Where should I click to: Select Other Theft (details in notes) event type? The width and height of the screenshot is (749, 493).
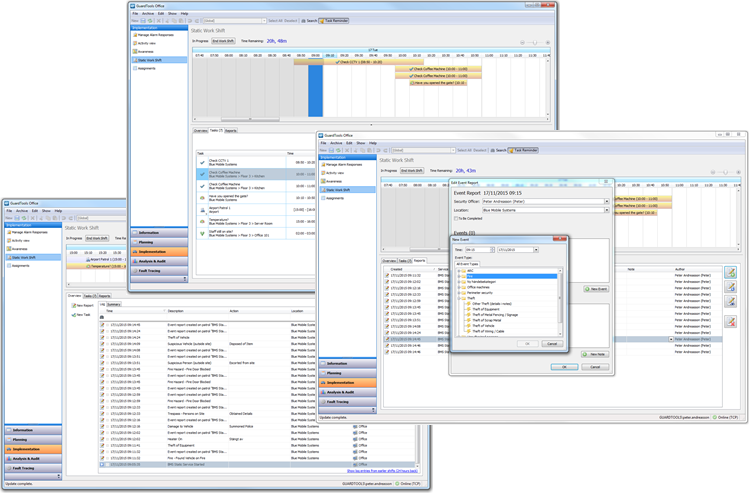pos(492,303)
